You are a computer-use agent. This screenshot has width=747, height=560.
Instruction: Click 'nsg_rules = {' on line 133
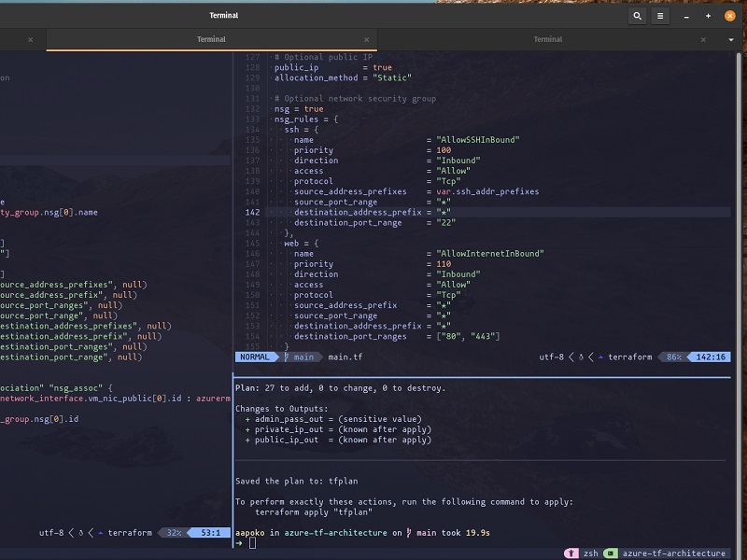click(x=306, y=119)
